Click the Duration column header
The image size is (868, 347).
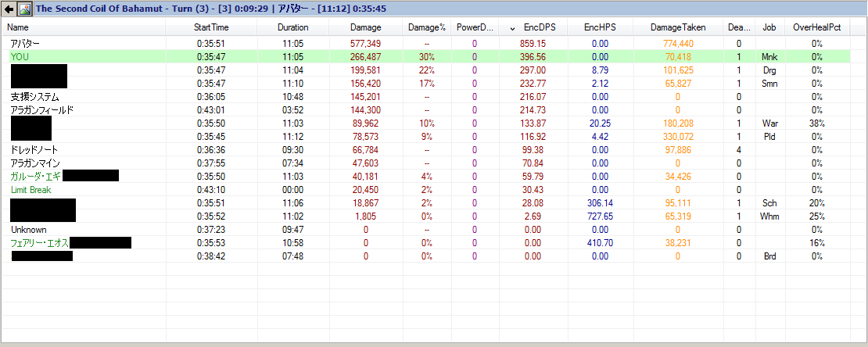(x=292, y=27)
